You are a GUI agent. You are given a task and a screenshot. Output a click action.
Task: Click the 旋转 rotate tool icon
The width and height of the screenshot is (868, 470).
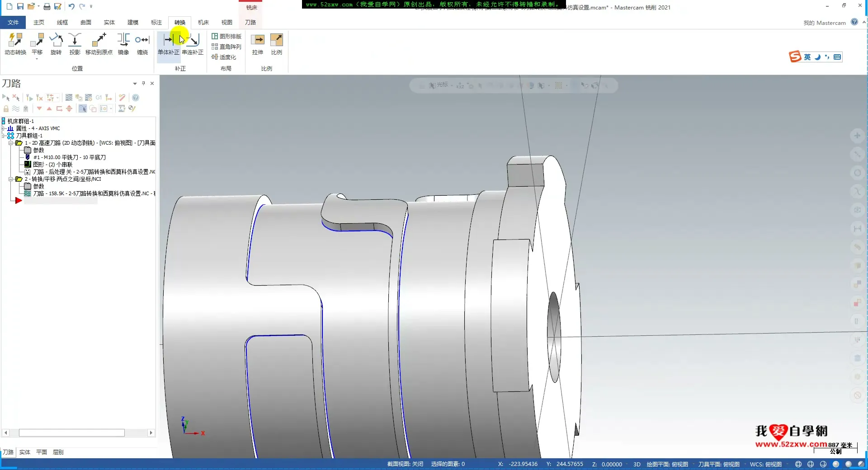(56, 44)
